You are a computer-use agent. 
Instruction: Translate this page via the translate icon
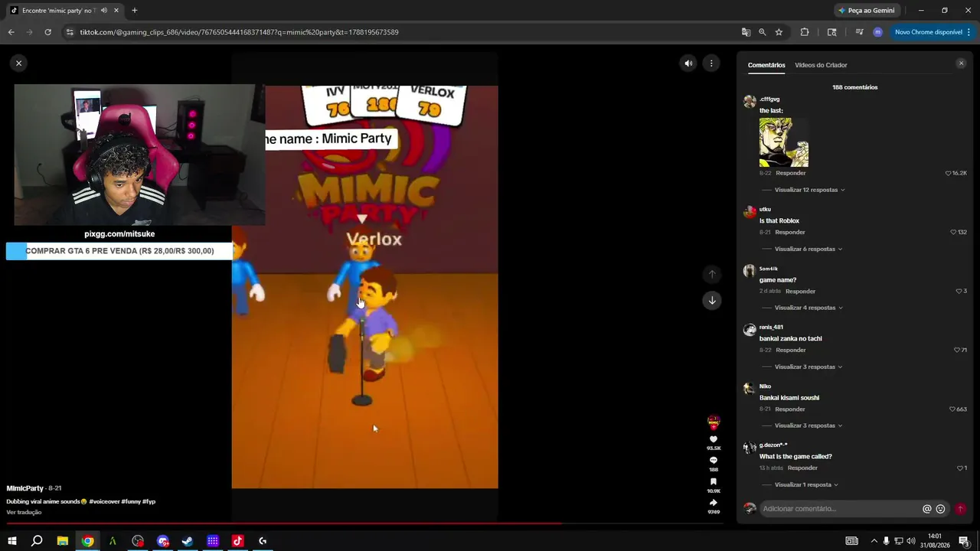(746, 32)
